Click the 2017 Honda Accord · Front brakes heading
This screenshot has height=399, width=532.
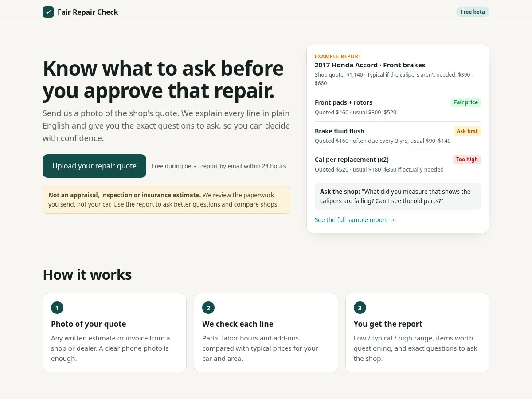point(370,65)
